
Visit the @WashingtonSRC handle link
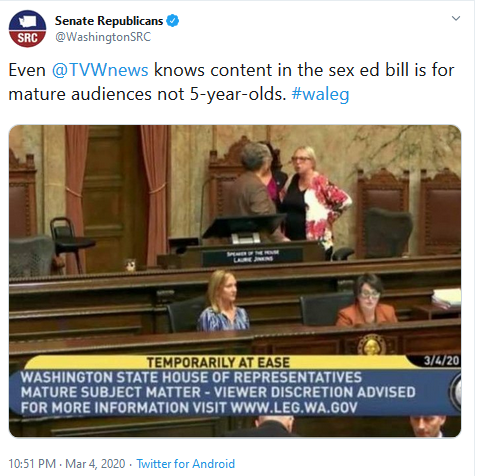[x=103, y=37]
